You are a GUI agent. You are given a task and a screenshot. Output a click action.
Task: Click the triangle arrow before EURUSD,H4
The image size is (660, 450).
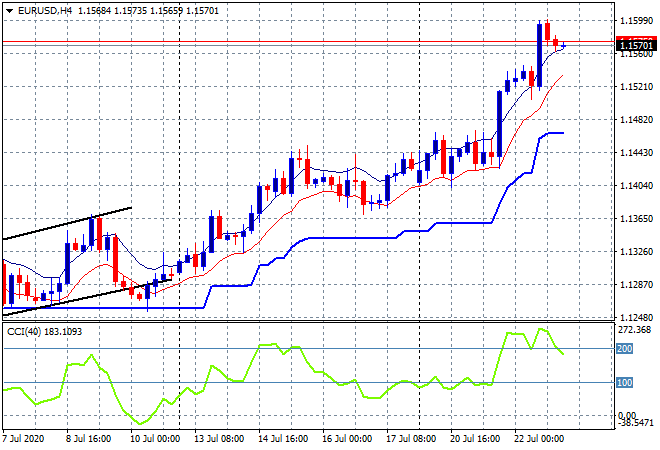9,11
